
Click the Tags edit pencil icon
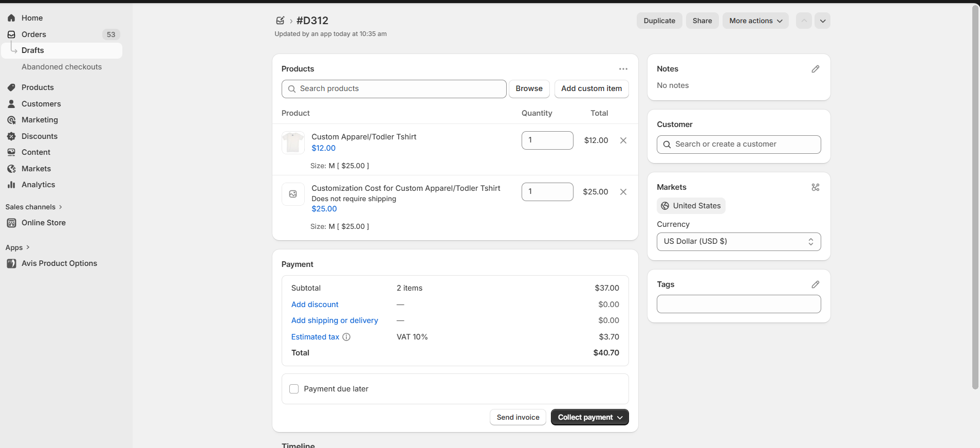pyautogui.click(x=815, y=284)
